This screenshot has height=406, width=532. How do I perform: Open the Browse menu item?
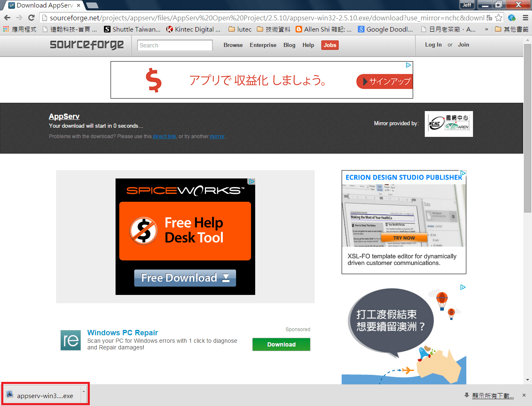click(233, 45)
